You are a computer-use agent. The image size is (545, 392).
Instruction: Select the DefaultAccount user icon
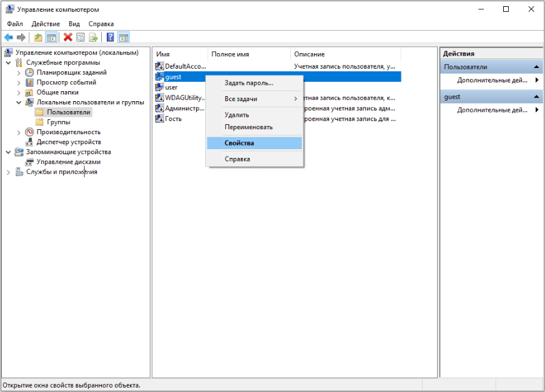(x=160, y=66)
